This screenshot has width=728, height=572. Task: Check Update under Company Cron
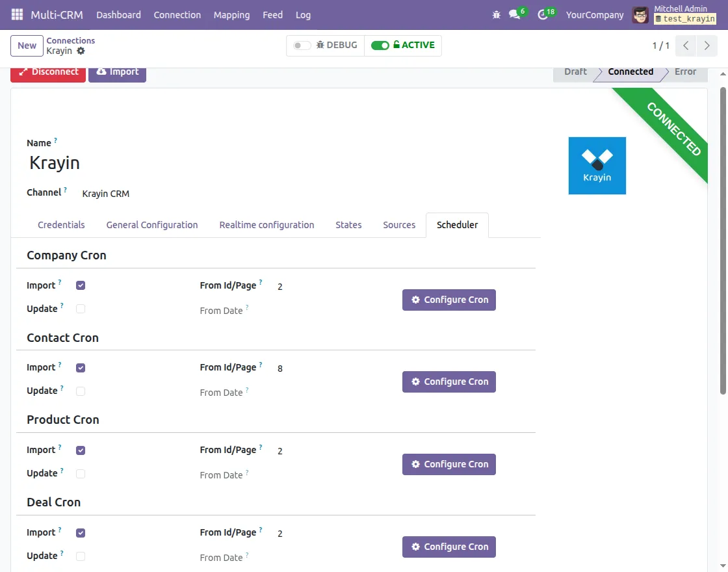(x=81, y=309)
